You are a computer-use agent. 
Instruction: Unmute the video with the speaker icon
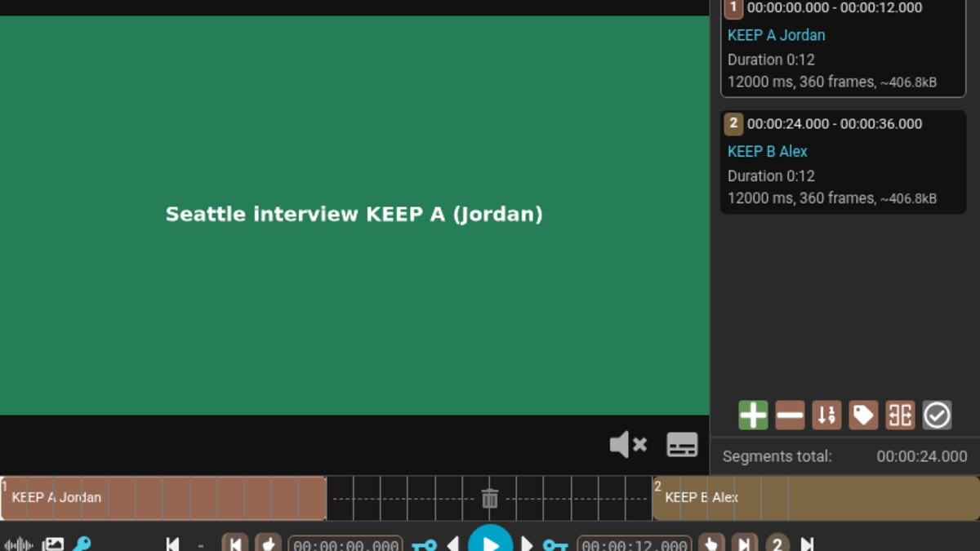pyautogui.click(x=628, y=445)
